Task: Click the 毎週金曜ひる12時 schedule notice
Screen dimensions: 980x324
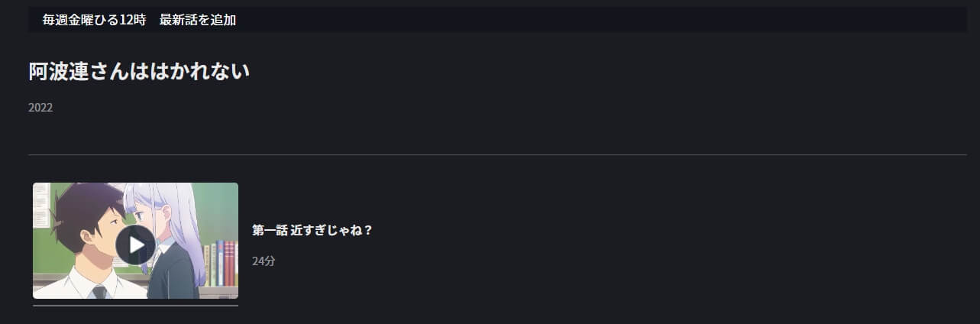Action: [x=94, y=20]
